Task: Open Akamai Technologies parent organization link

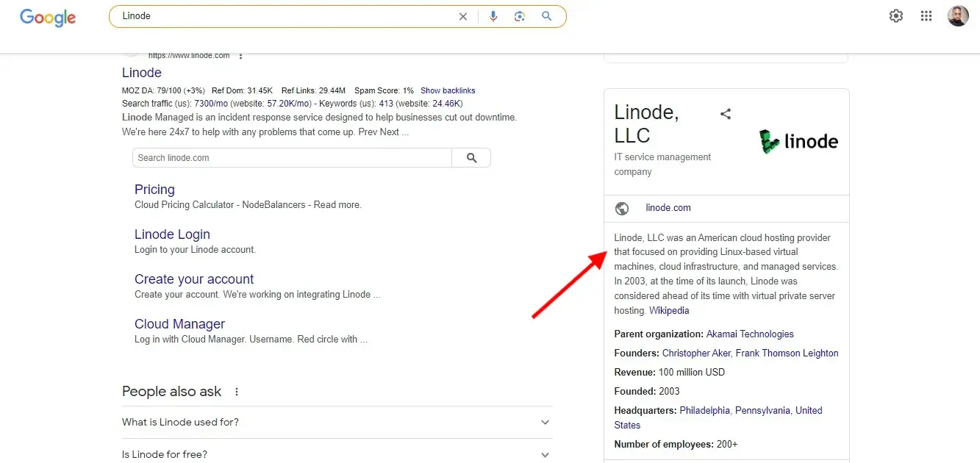Action: (x=750, y=334)
